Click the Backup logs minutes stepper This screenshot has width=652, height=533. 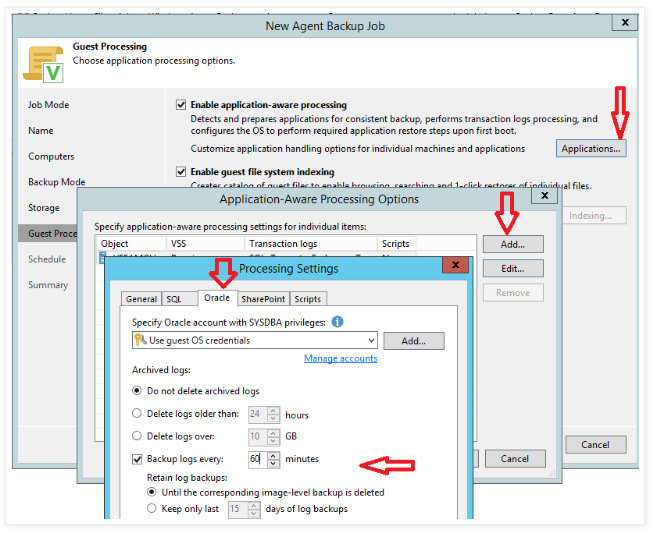274,459
